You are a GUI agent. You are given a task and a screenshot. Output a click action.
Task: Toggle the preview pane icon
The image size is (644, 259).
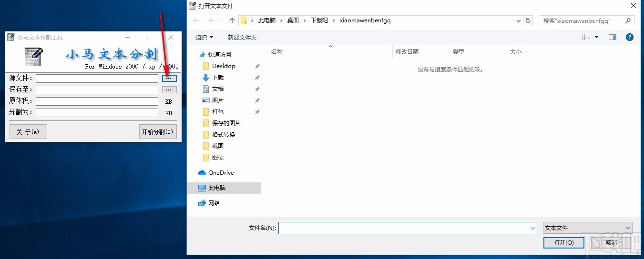point(613,37)
